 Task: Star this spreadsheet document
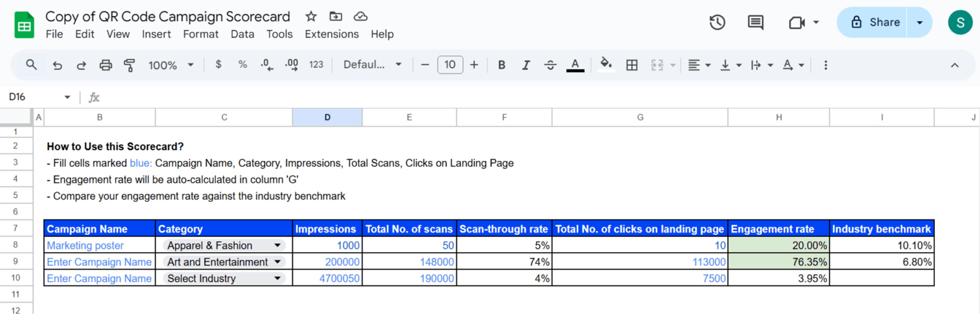point(311,16)
